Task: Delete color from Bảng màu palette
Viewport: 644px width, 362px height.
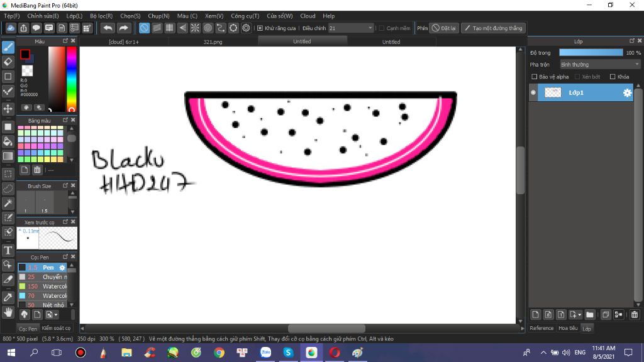Action: click(x=37, y=170)
